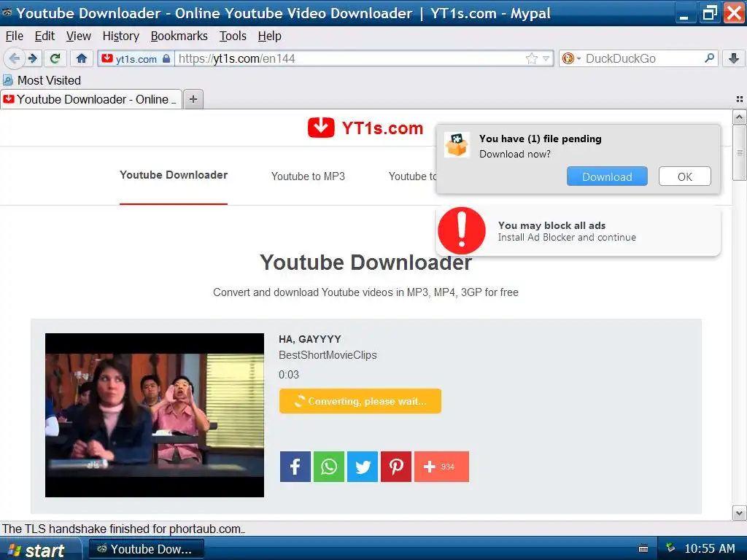Click the Youtube Downloader page heading
The image size is (747, 560).
366,262
